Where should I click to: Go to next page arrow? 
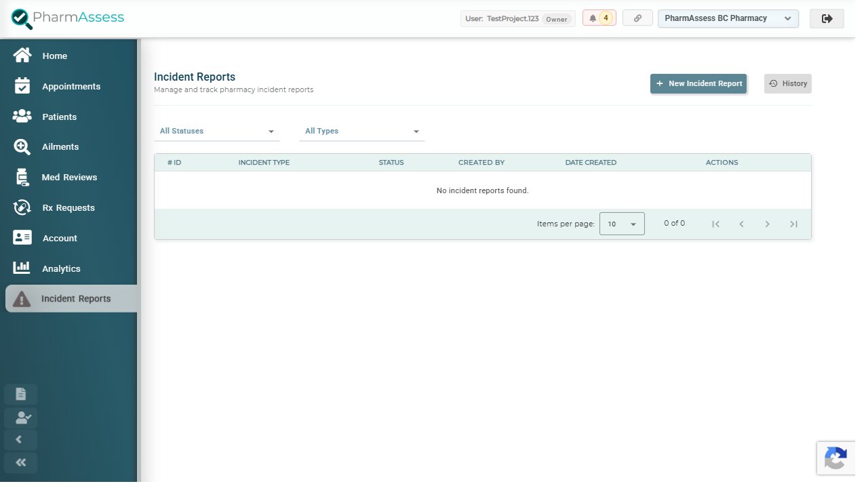pos(767,224)
